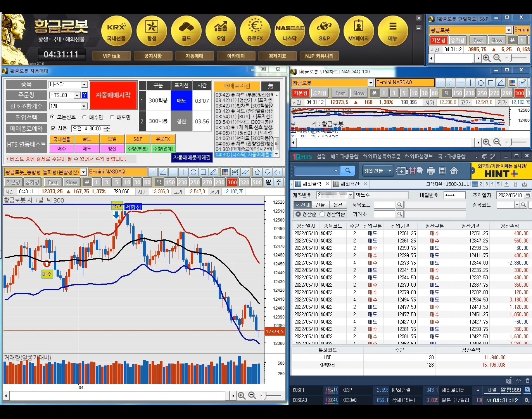Click printer icon in 1QHTS toolbar
Screen dimensions: 532x419
tap(430, 171)
